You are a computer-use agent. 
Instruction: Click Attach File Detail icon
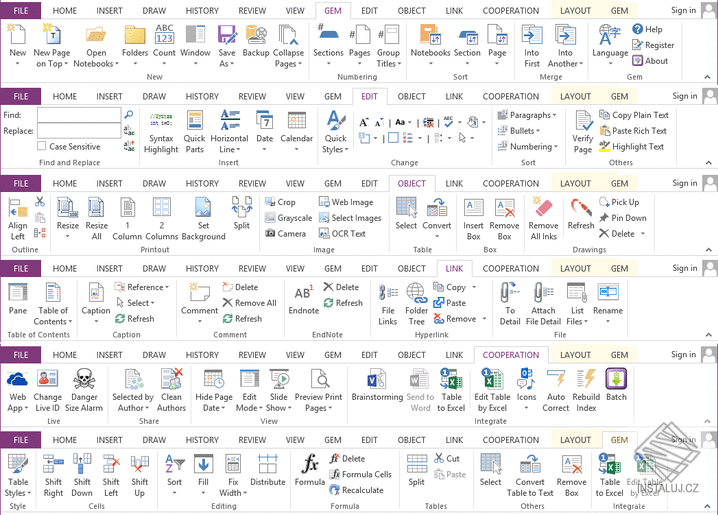(x=543, y=293)
